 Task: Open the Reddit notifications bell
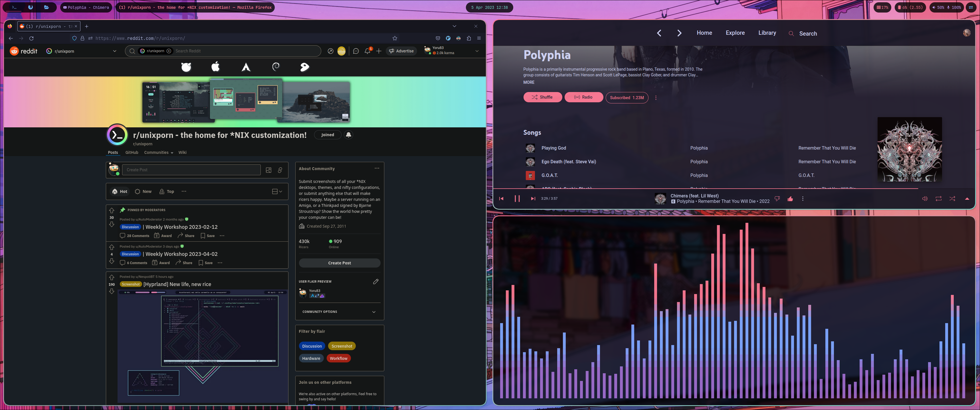(x=367, y=51)
